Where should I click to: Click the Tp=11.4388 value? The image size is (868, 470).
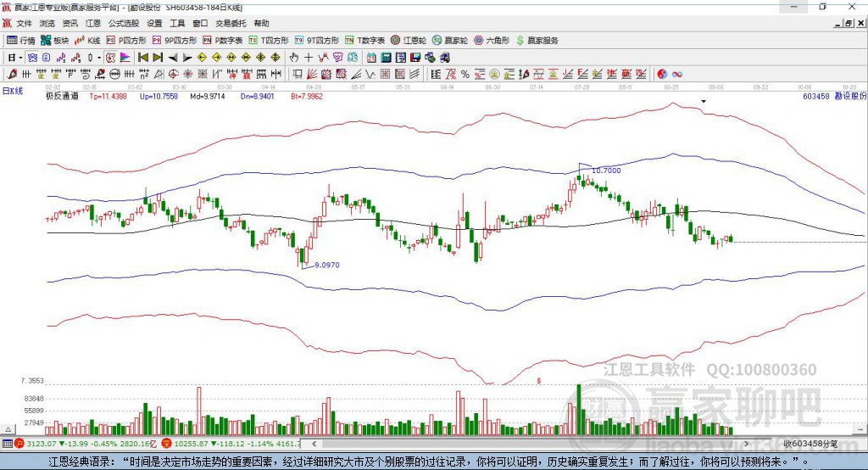click(x=108, y=96)
